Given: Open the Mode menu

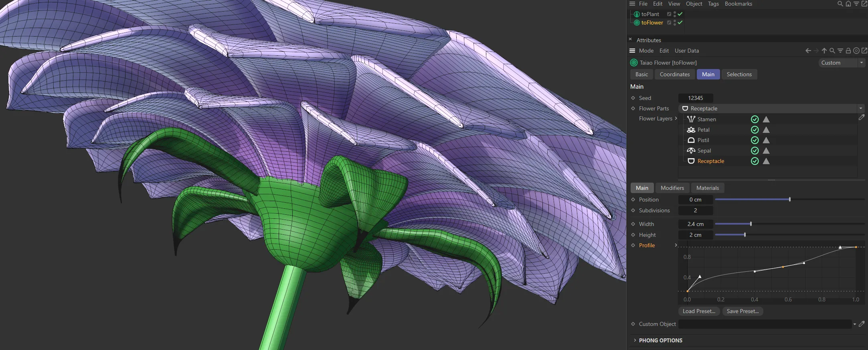Looking at the screenshot, I should 646,51.
